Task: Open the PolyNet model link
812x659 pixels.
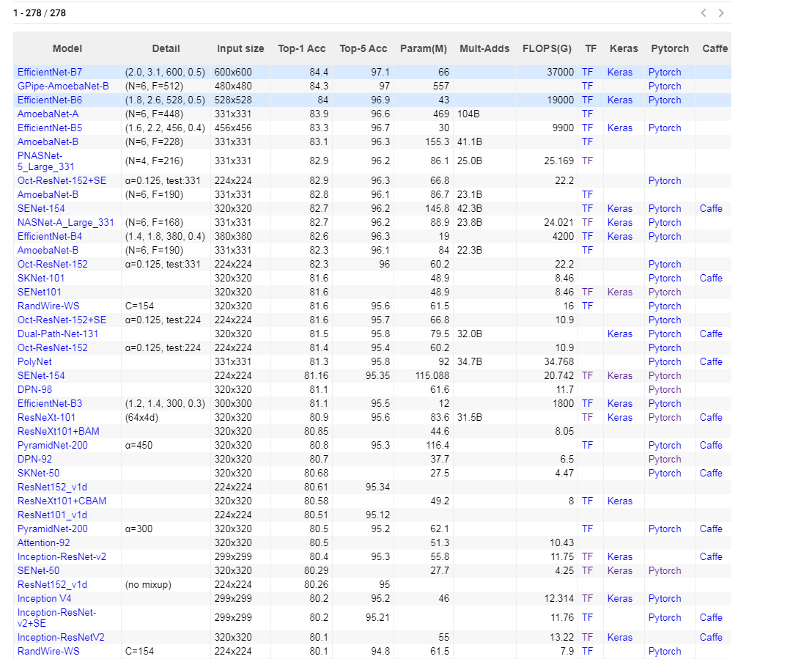Action: coord(34,361)
